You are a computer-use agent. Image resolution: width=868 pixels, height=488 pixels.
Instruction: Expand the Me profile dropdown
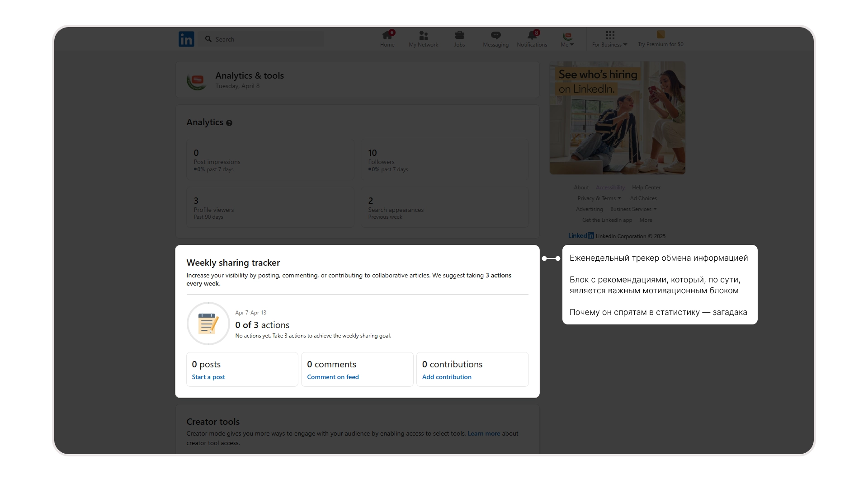pyautogui.click(x=567, y=44)
